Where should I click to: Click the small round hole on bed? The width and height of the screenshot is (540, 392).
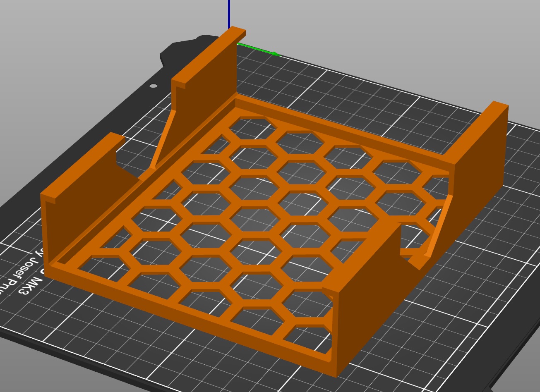(154, 86)
